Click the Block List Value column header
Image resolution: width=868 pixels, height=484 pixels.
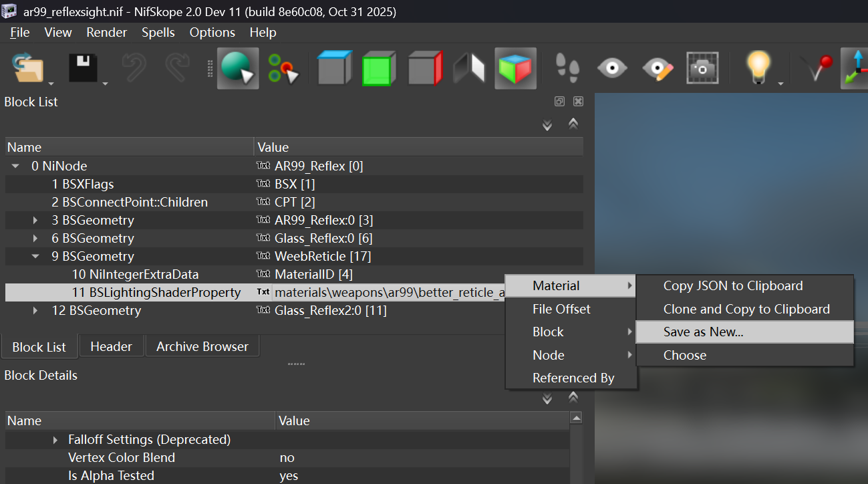tap(418, 147)
